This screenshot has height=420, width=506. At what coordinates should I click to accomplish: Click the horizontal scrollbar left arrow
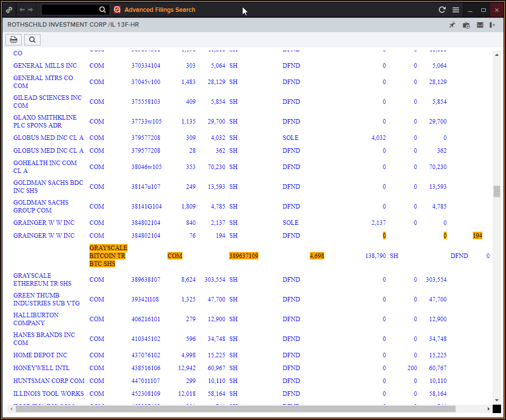12,409
